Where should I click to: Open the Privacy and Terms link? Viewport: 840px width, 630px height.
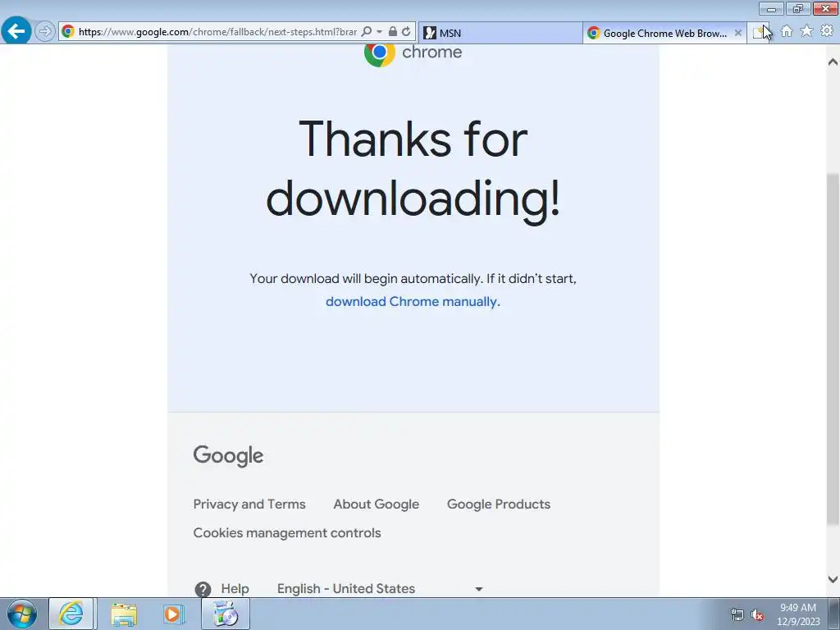[x=249, y=504]
